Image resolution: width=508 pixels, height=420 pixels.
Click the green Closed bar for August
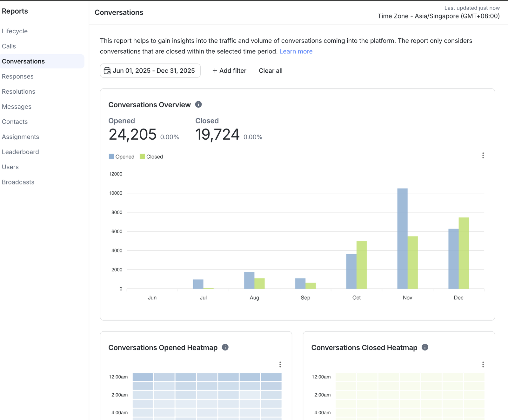click(x=259, y=283)
